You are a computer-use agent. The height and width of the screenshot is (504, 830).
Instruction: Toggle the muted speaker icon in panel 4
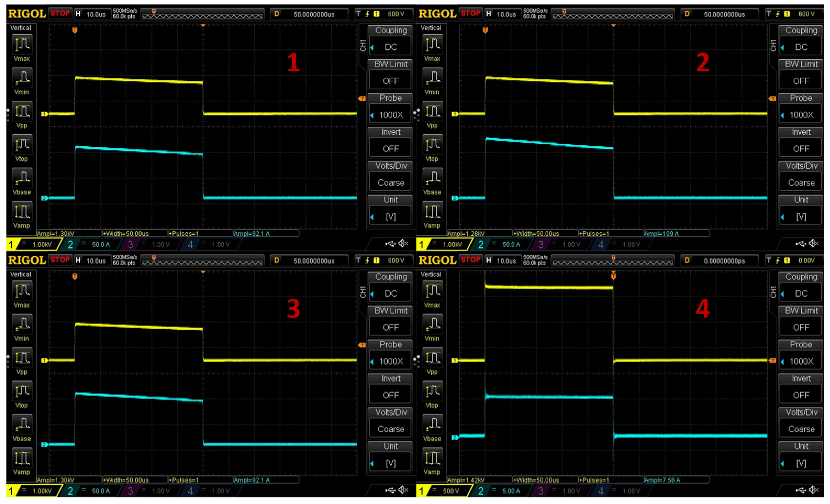(814, 490)
